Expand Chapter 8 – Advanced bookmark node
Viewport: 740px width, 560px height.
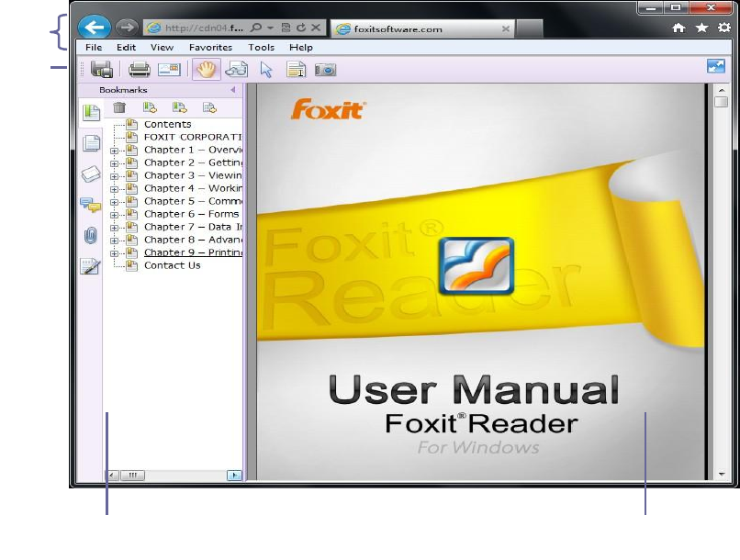(x=114, y=241)
